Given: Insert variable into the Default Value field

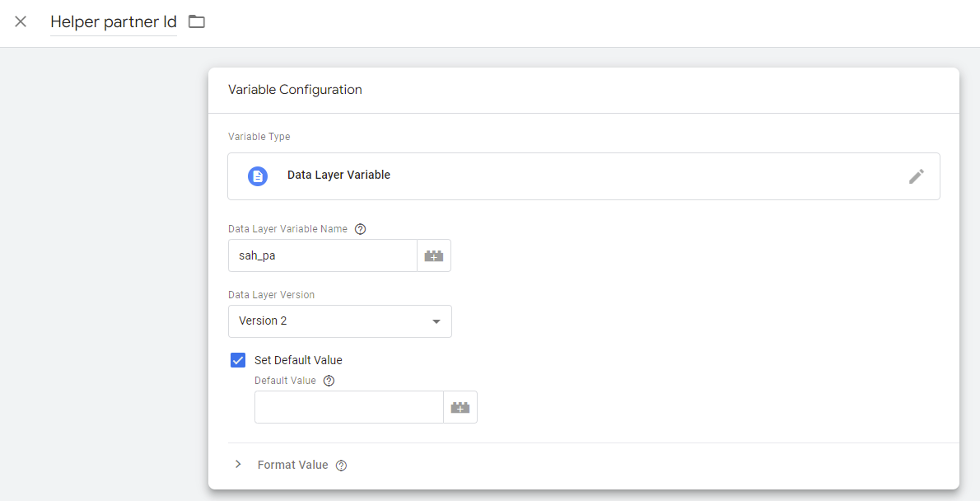Looking at the screenshot, I should (460, 407).
